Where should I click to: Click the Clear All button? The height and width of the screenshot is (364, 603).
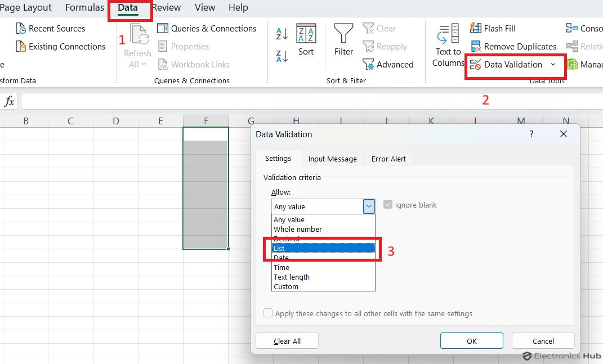click(x=287, y=340)
